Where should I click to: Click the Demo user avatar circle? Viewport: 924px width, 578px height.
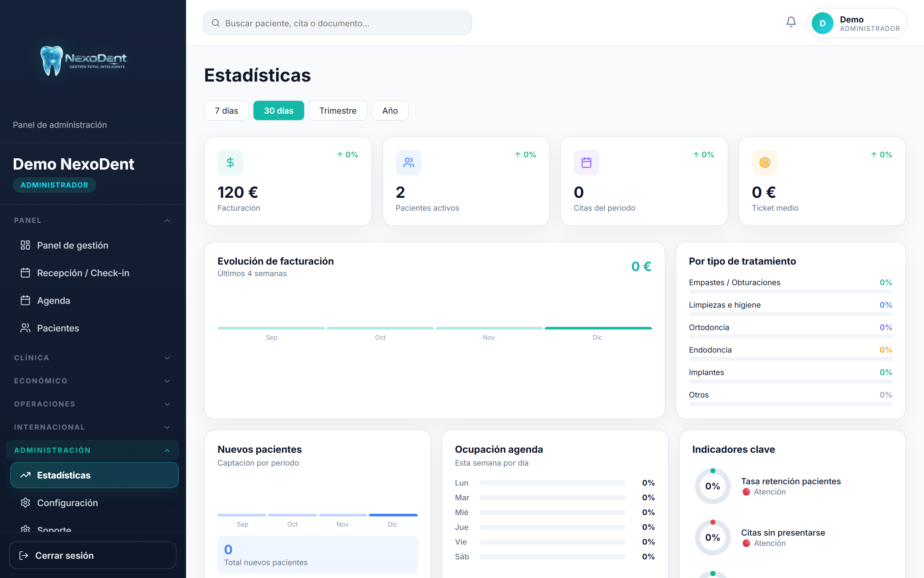[822, 23]
